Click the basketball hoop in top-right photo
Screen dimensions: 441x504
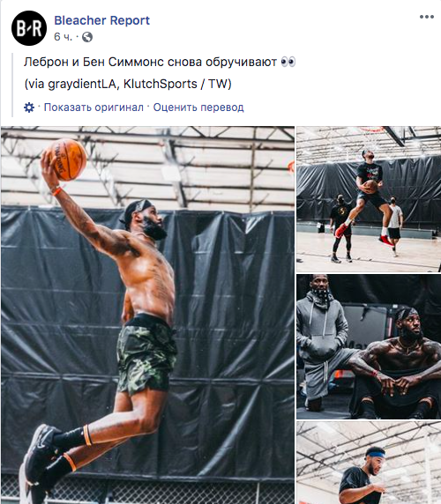click(x=373, y=130)
